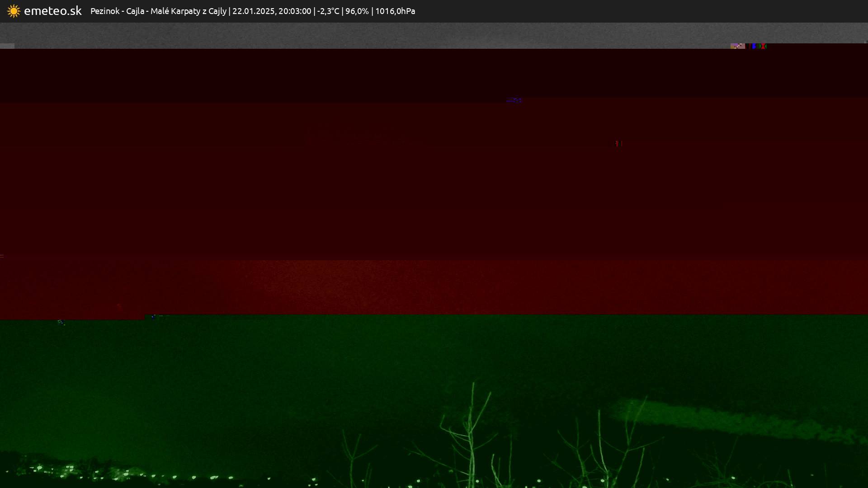The width and height of the screenshot is (868, 488).
Task: Click the orange sun logo icon
Action: click(x=14, y=11)
